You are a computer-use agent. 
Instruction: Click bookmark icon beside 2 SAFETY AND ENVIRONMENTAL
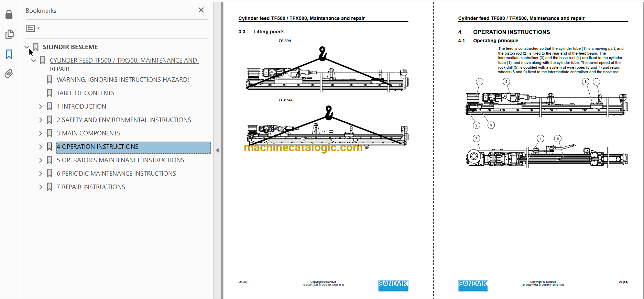click(50, 120)
